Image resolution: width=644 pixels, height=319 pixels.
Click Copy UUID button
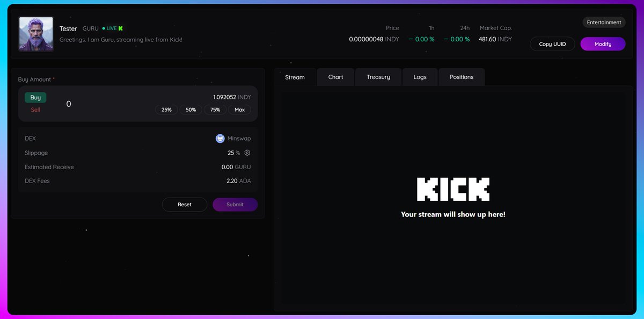(x=552, y=44)
